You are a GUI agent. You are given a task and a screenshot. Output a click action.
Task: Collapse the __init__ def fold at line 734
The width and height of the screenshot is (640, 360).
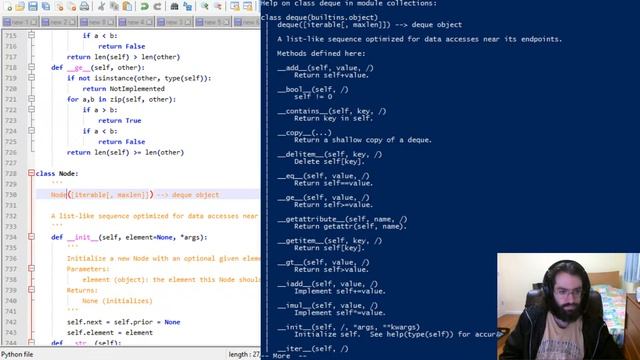(31, 237)
